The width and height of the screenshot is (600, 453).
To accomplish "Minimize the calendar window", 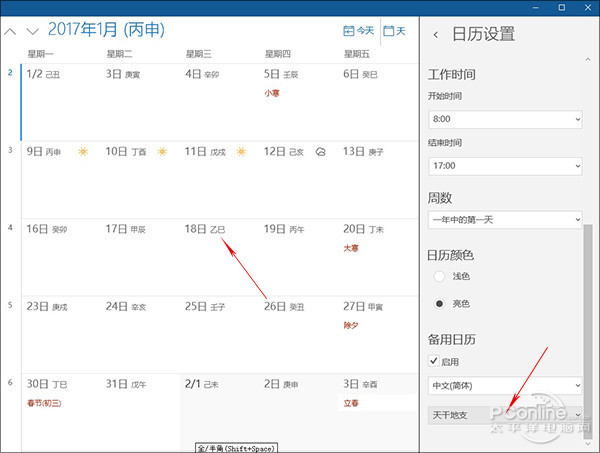I will [x=536, y=8].
